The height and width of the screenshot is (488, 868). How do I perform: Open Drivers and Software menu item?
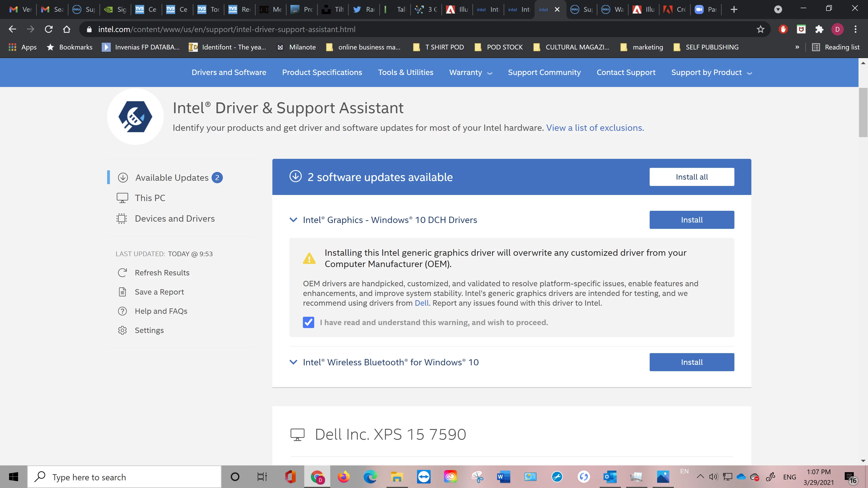point(229,72)
